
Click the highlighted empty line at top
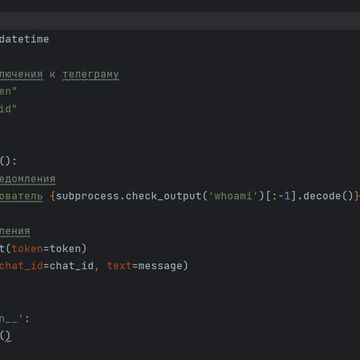(x=180, y=21)
